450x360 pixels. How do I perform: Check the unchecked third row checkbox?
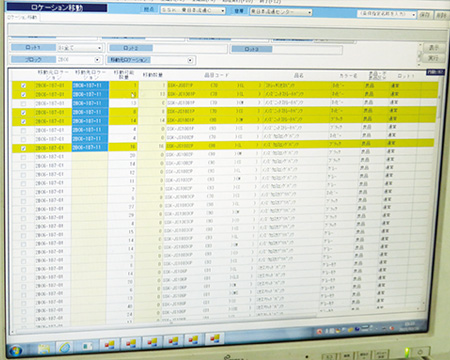click(23, 104)
